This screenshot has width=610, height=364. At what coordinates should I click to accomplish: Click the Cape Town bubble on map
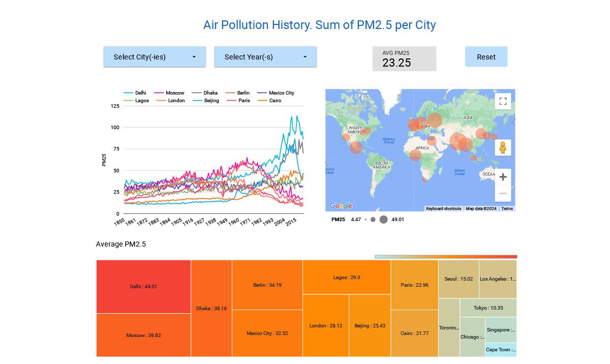coord(424,179)
